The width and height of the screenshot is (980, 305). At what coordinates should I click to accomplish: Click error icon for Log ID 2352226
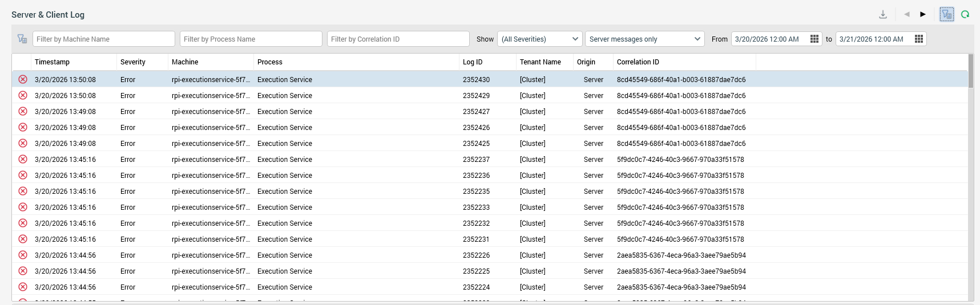[23, 255]
